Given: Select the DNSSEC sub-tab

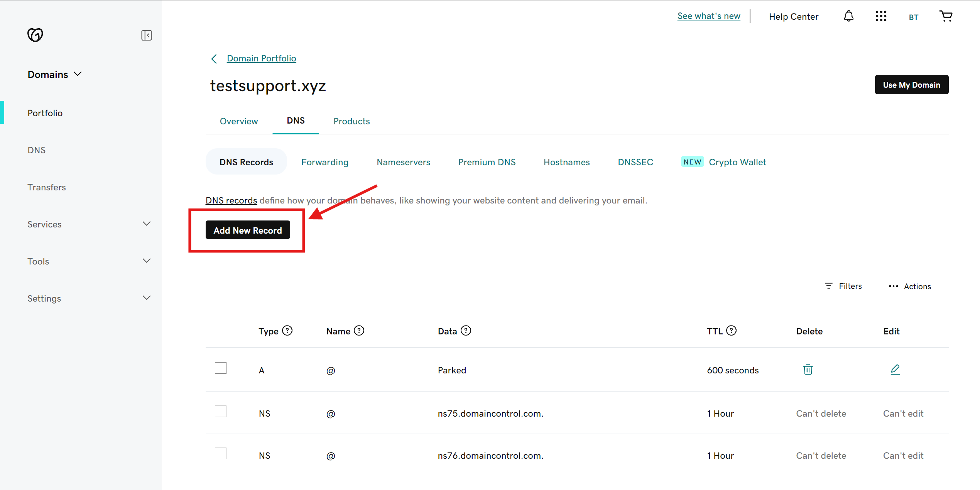Looking at the screenshot, I should click(635, 162).
